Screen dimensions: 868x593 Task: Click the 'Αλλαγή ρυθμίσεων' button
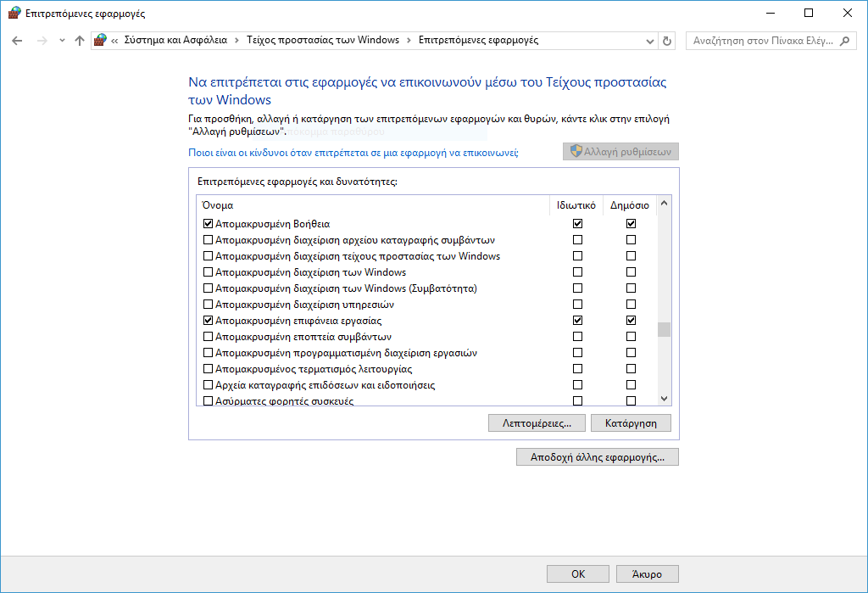pos(620,152)
